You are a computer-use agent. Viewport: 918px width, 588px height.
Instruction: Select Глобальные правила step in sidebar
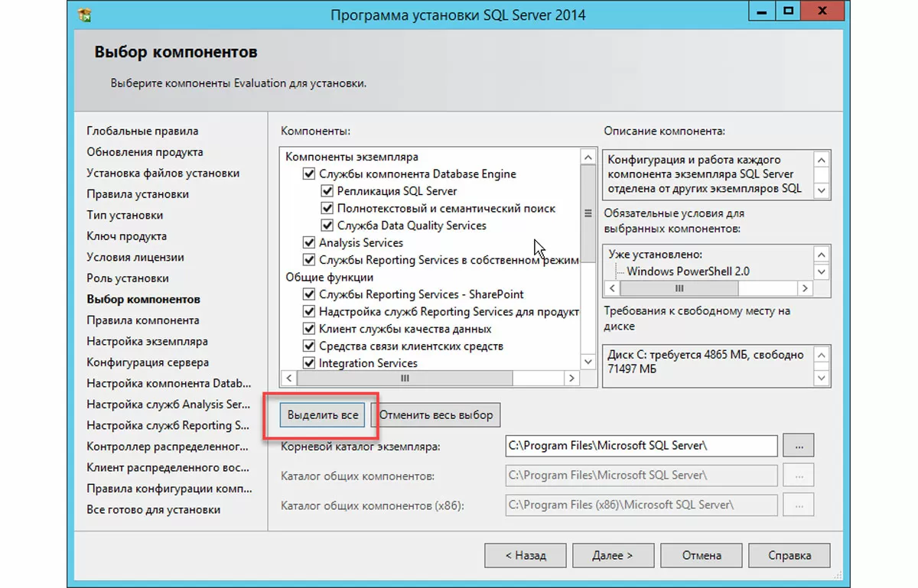142,131
